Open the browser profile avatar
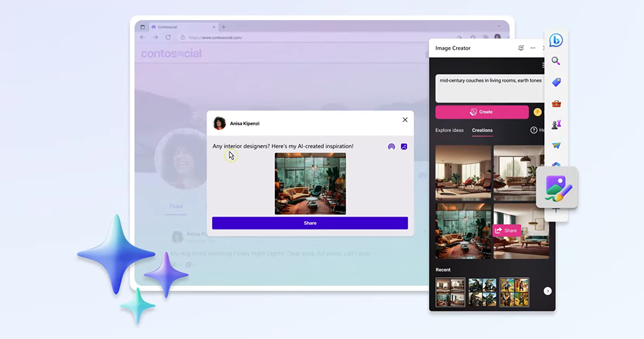644x339 pixels. pos(497,37)
